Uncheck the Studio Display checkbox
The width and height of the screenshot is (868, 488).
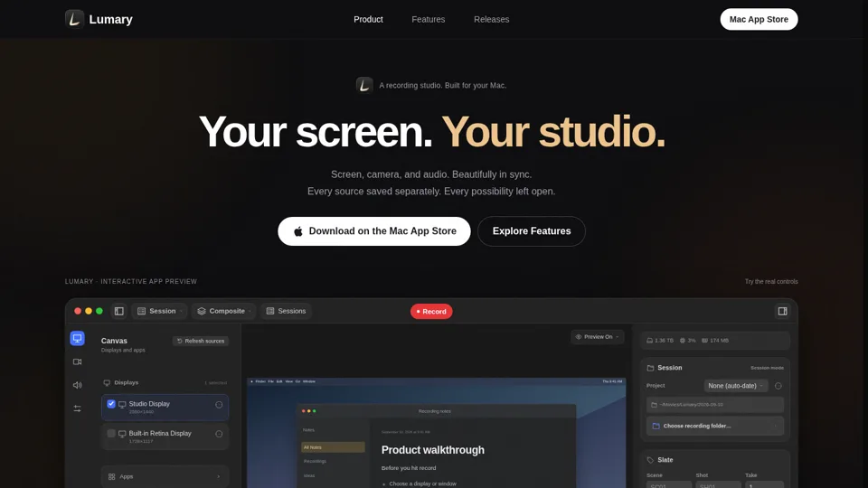[111, 404]
